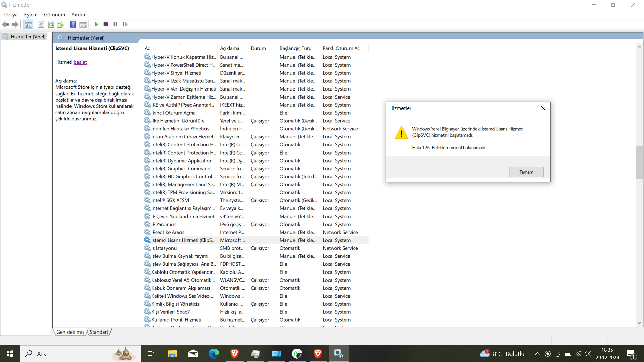The image size is (644, 362).
Task: Show hidden system tray icons chevron
Action: (537, 354)
